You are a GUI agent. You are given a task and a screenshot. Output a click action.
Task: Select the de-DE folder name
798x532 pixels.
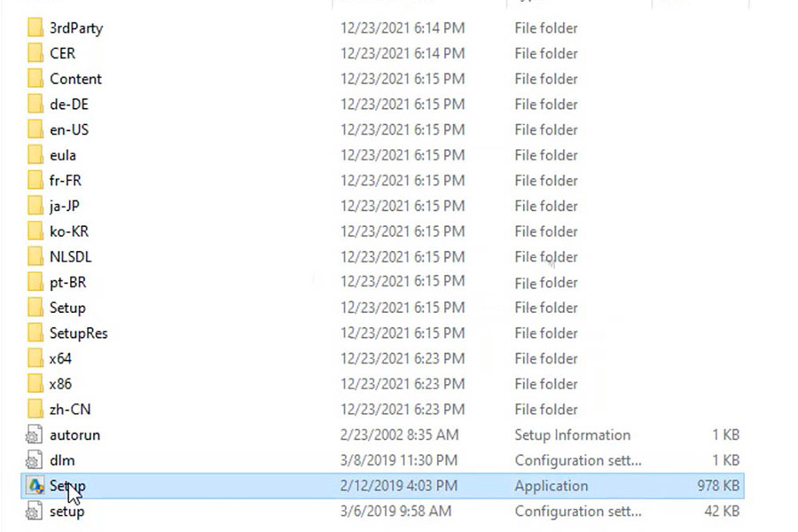[69, 105]
